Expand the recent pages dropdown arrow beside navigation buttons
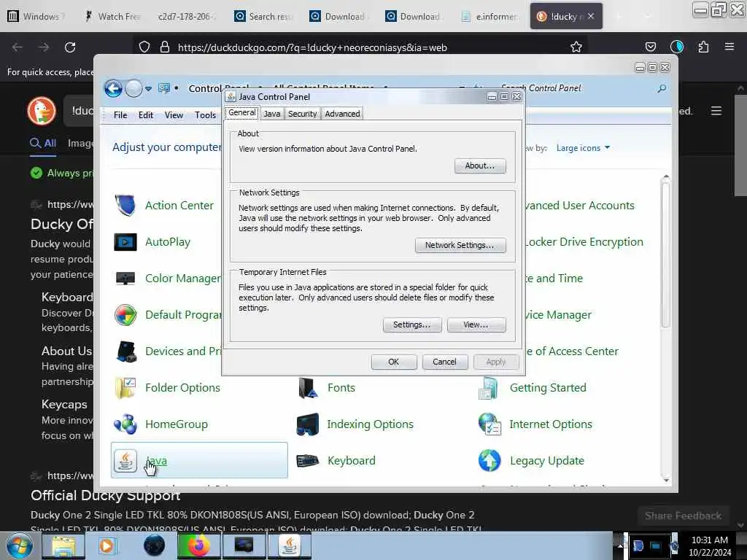 149,88
